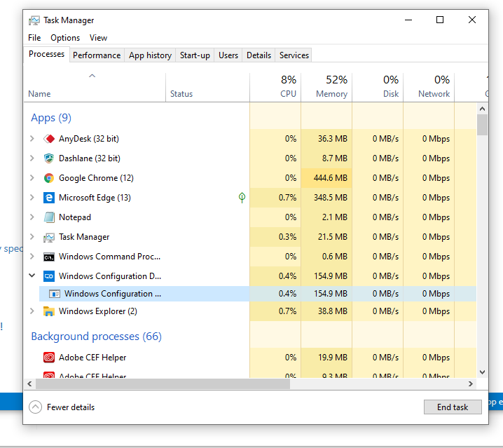Click the AnyDesk red diamond icon

click(49, 139)
